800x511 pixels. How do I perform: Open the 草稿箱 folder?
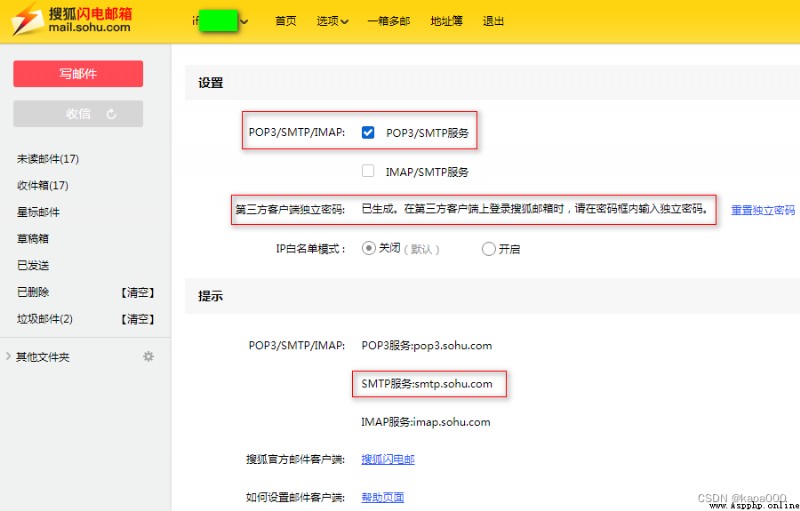pos(33,239)
